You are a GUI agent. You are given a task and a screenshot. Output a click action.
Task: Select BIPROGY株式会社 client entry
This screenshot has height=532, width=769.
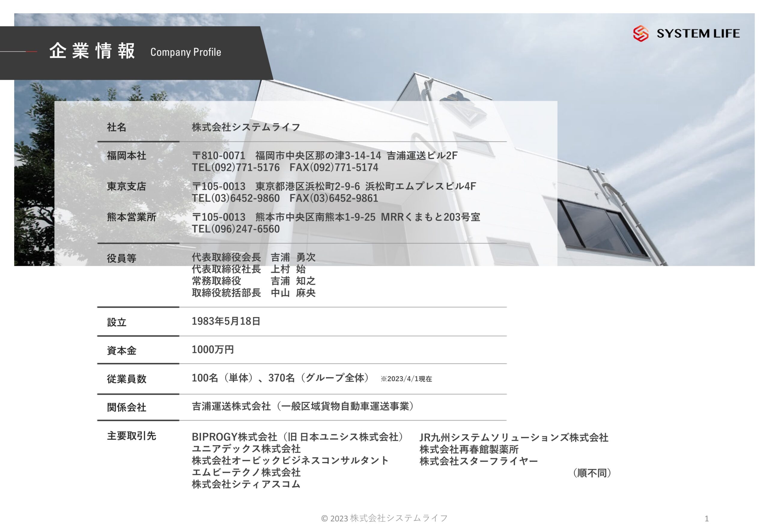[298, 437]
